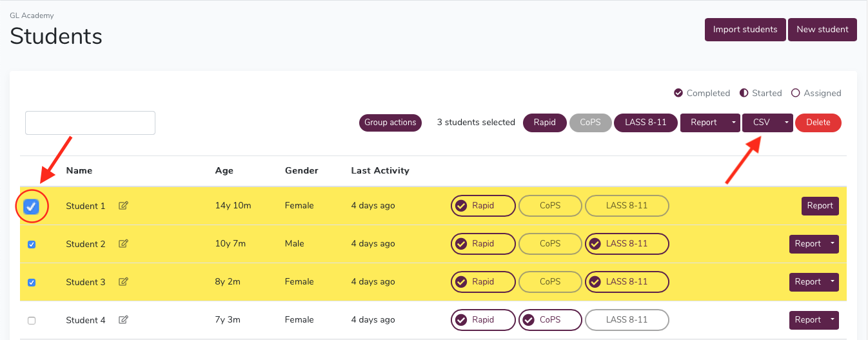
Task: Click Student 2's completed LASS 8-11 badge
Action: point(627,244)
